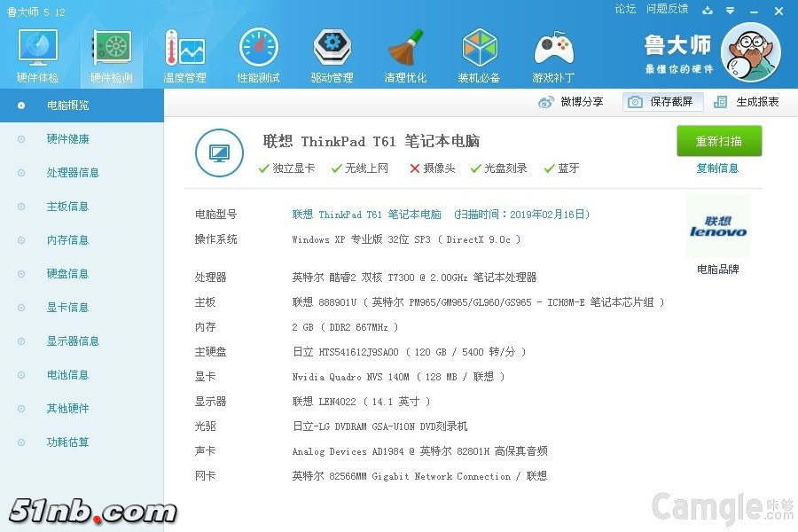This screenshot has height=532, width=798.
Task: Open 处理器信息 in the left sidebar
Action: pos(73,173)
